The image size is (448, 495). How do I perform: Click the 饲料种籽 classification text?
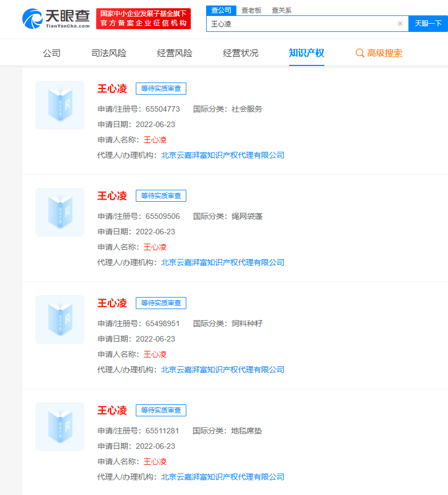[x=247, y=323]
